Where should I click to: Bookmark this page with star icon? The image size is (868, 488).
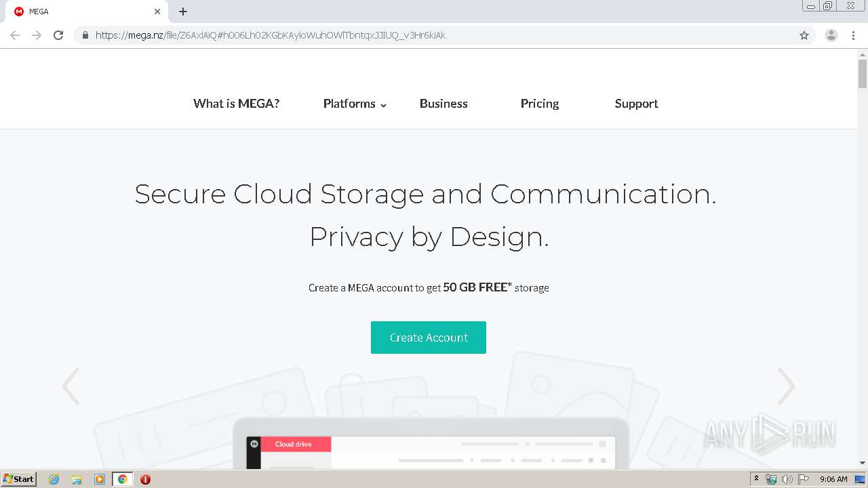point(804,35)
